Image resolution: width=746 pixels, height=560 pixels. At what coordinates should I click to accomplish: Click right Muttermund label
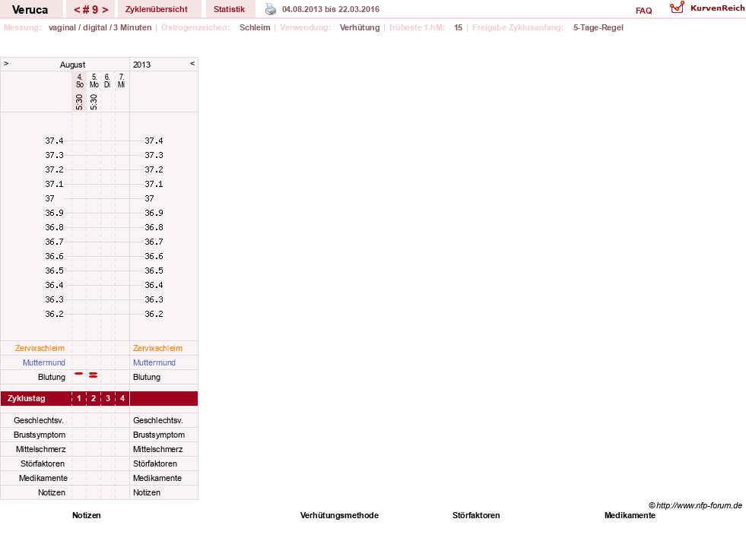tap(154, 362)
